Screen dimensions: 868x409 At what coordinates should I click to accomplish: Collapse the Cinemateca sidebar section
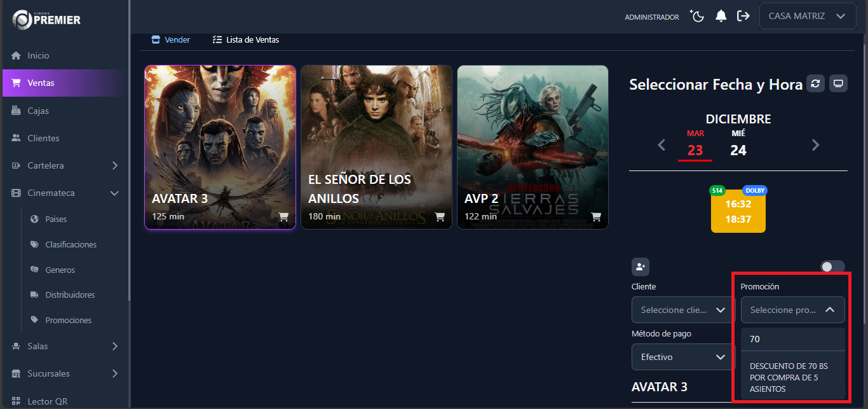point(114,193)
